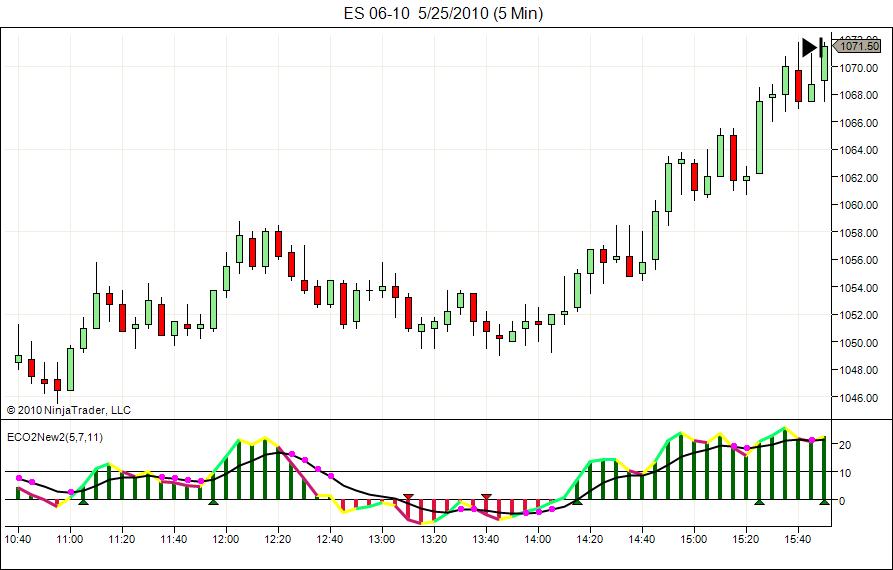
Task: Click the 1070.00 price axis label
Action: click(x=859, y=68)
